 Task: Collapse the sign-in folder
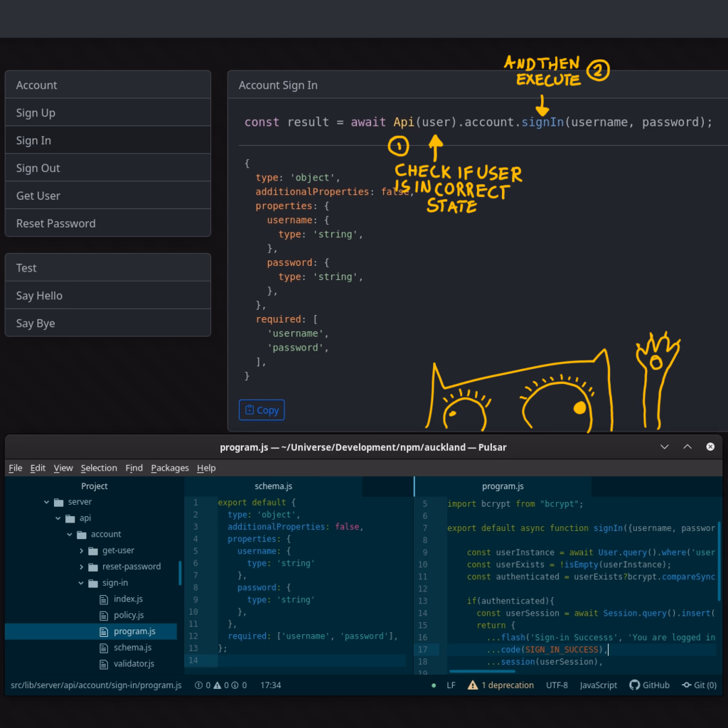[82, 583]
